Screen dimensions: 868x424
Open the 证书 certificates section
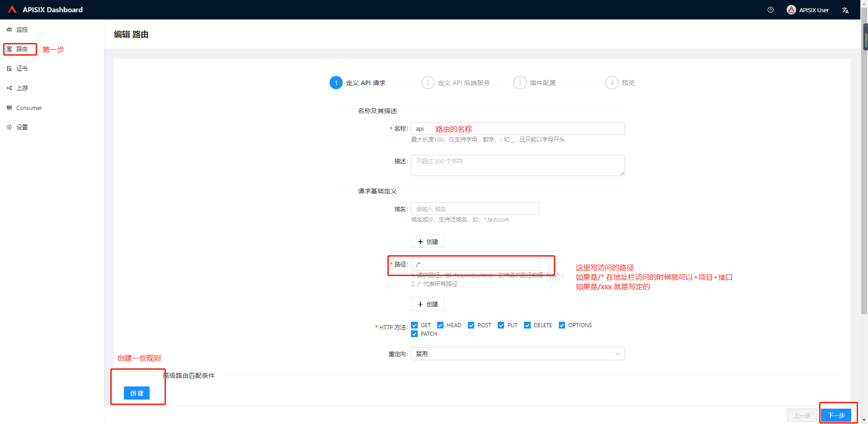click(21, 68)
